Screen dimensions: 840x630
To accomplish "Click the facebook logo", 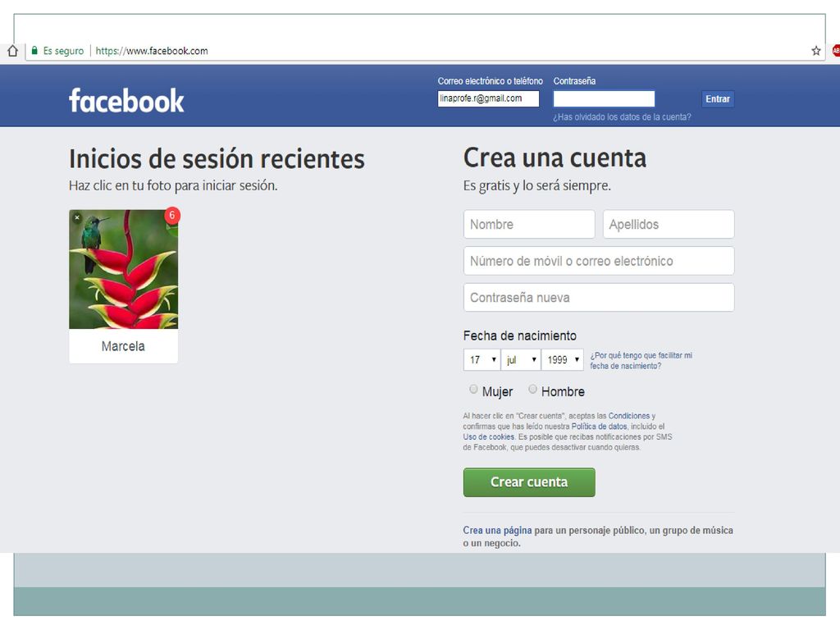I will pyautogui.click(x=126, y=101).
